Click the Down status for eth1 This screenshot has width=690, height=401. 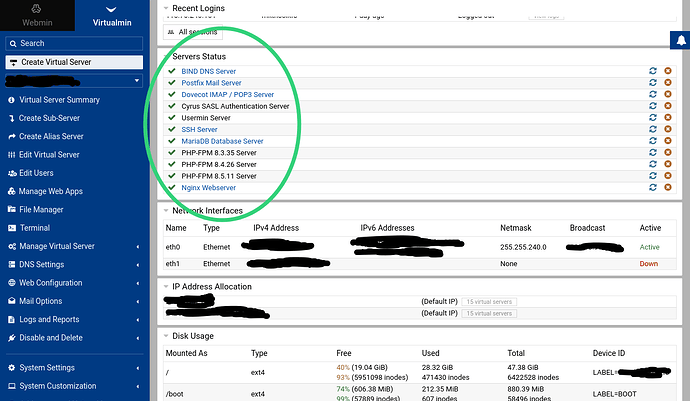(649, 264)
